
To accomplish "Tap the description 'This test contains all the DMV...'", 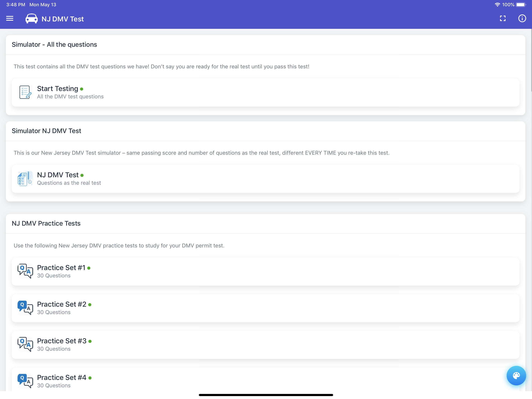I will point(161,66).
